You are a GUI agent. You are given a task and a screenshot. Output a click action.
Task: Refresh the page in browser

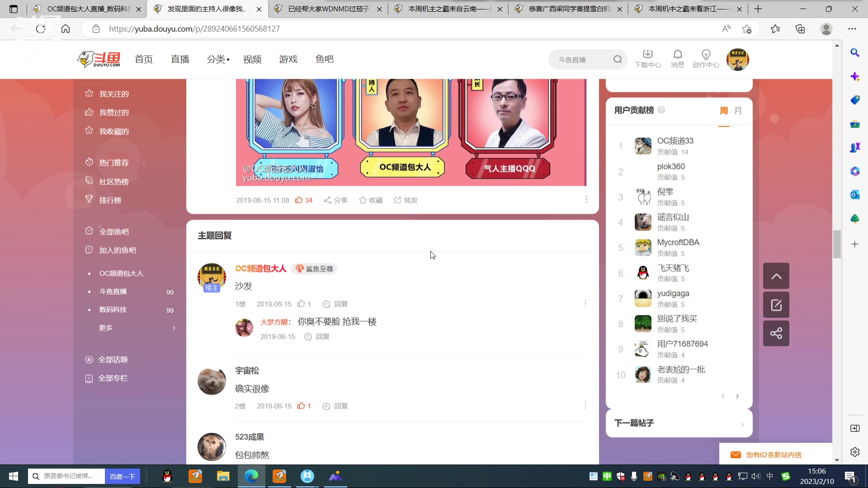click(x=41, y=29)
